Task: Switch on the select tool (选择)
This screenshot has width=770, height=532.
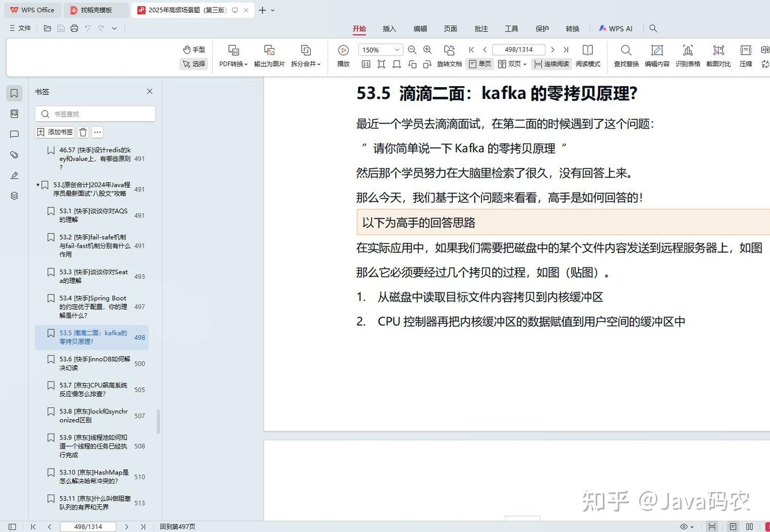Action: (194, 64)
